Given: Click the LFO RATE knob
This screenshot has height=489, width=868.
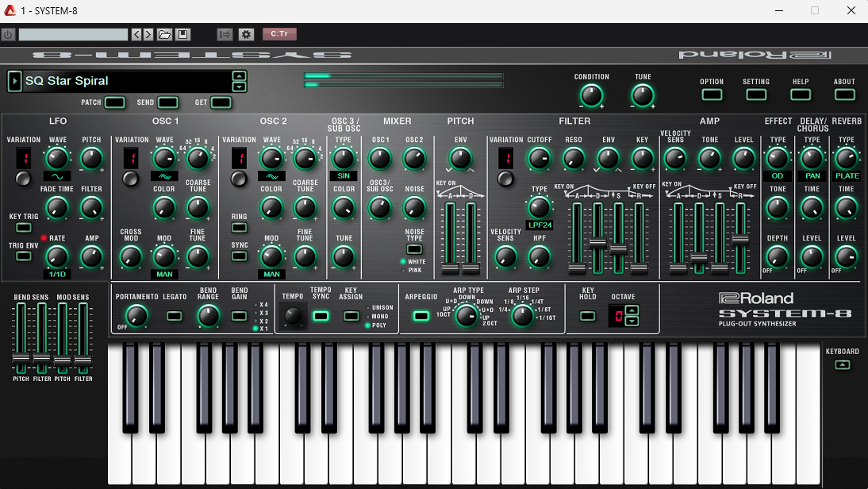Looking at the screenshot, I should 56,257.
